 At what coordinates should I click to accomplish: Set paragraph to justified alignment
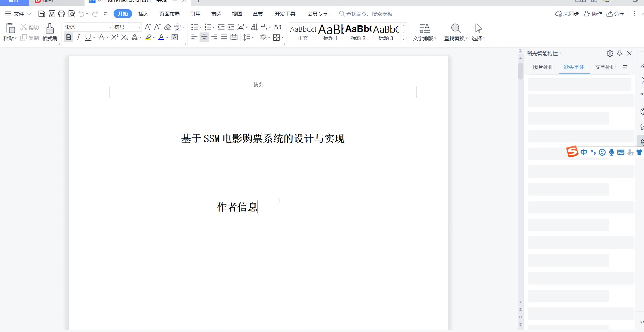(224, 37)
